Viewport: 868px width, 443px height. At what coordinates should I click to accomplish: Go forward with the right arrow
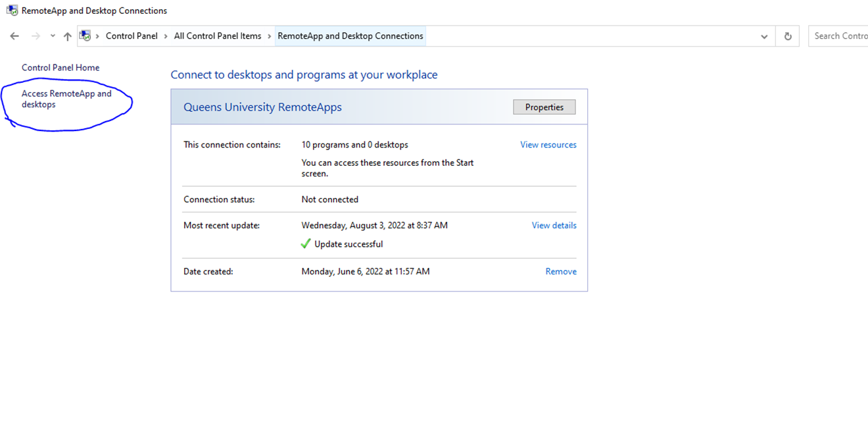click(36, 36)
